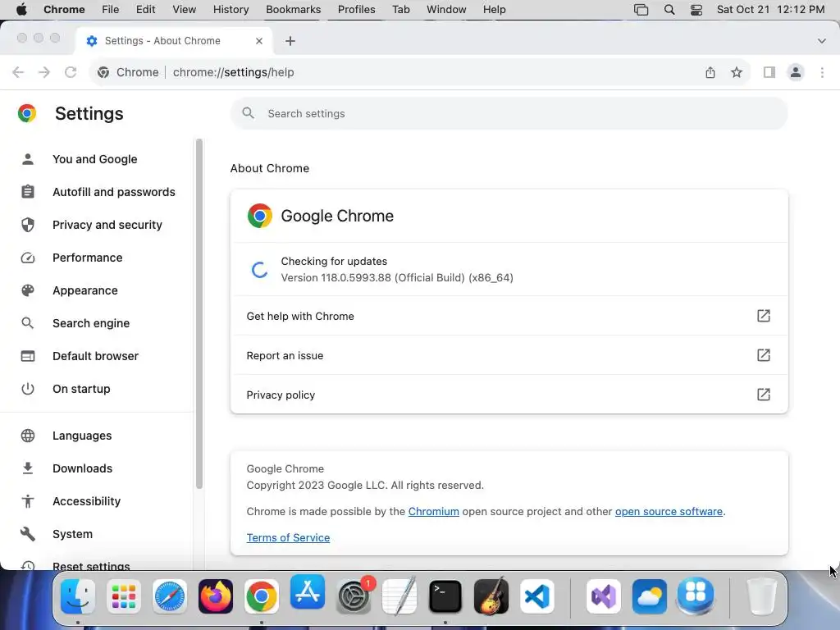Open Reset settings in sidebar
The height and width of the screenshot is (630, 840).
click(91, 566)
